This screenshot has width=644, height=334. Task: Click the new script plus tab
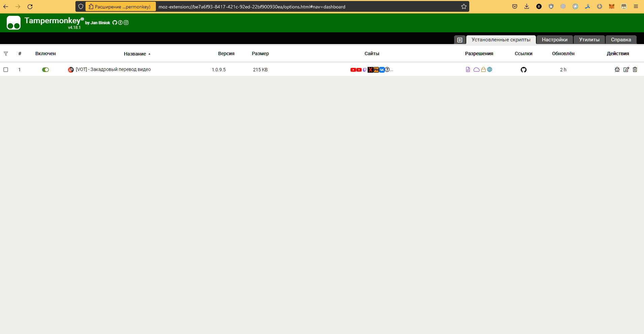pyautogui.click(x=460, y=40)
